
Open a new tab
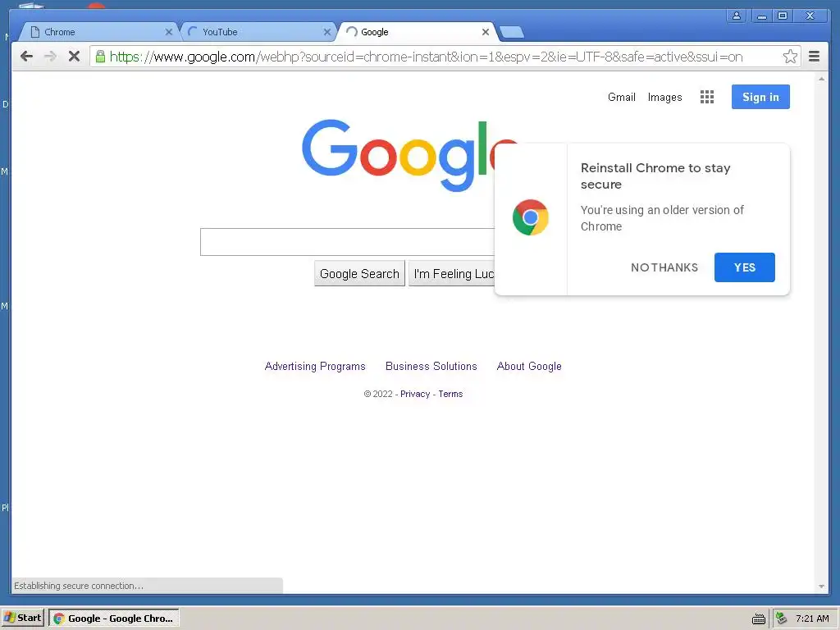click(x=512, y=32)
